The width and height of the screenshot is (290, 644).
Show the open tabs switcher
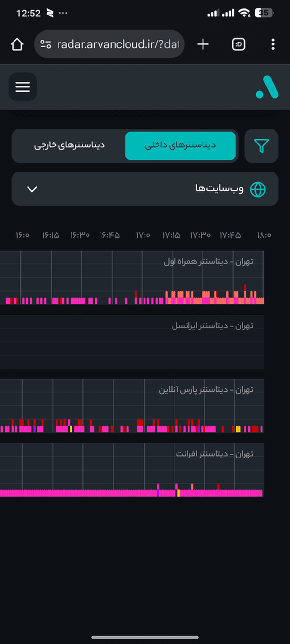[x=238, y=44]
